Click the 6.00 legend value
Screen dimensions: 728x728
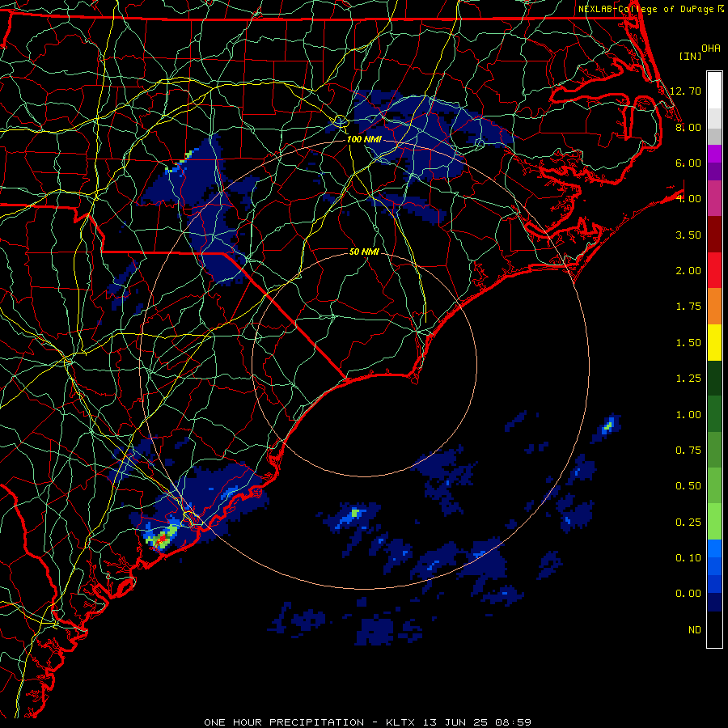[688, 163]
